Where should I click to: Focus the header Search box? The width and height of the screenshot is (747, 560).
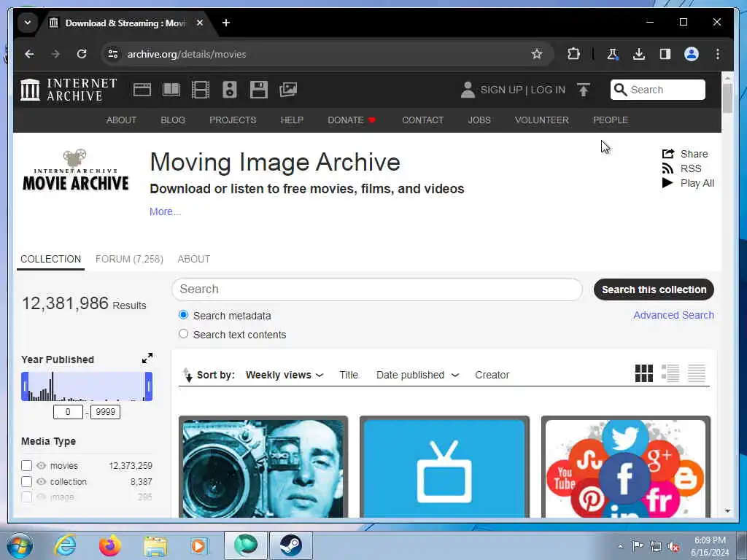pos(657,90)
